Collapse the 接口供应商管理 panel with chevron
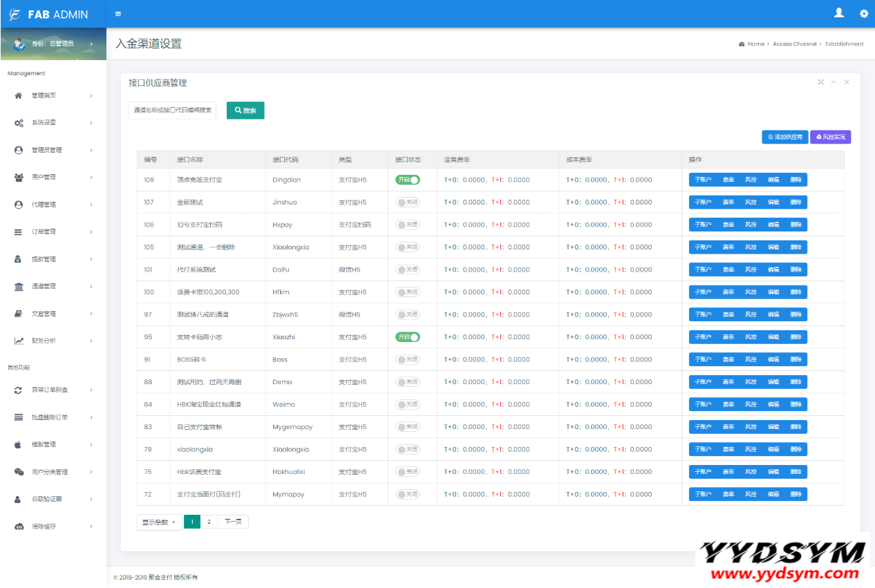The width and height of the screenshot is (875, 588). click(x=834, y=82)
